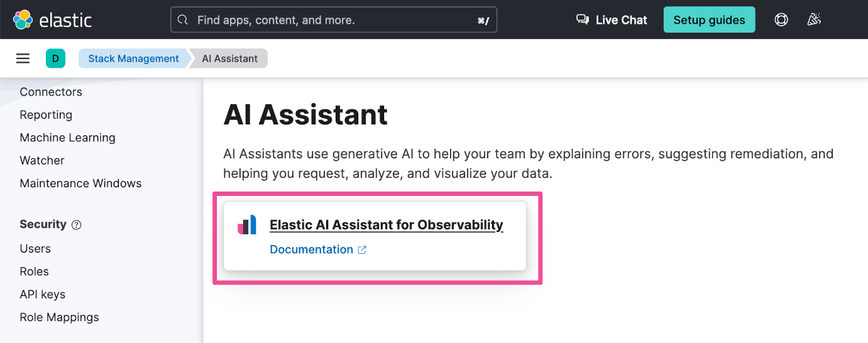This screenshot has width=868, height=343.
Task: Click the Documentation external link icon
Action: tap(362, 250)
